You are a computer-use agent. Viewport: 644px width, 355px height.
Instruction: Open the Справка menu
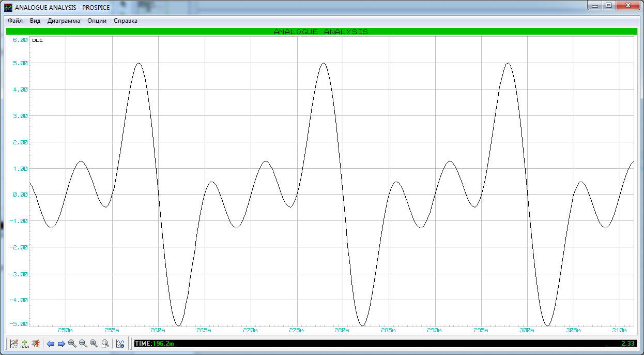point(126,21)
